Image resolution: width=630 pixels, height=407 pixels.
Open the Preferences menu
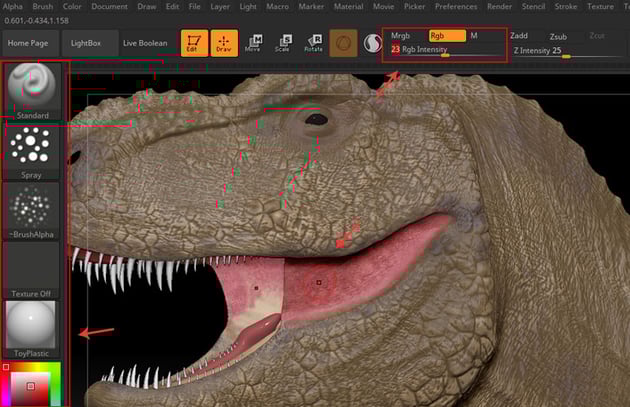tap(455, 6)
